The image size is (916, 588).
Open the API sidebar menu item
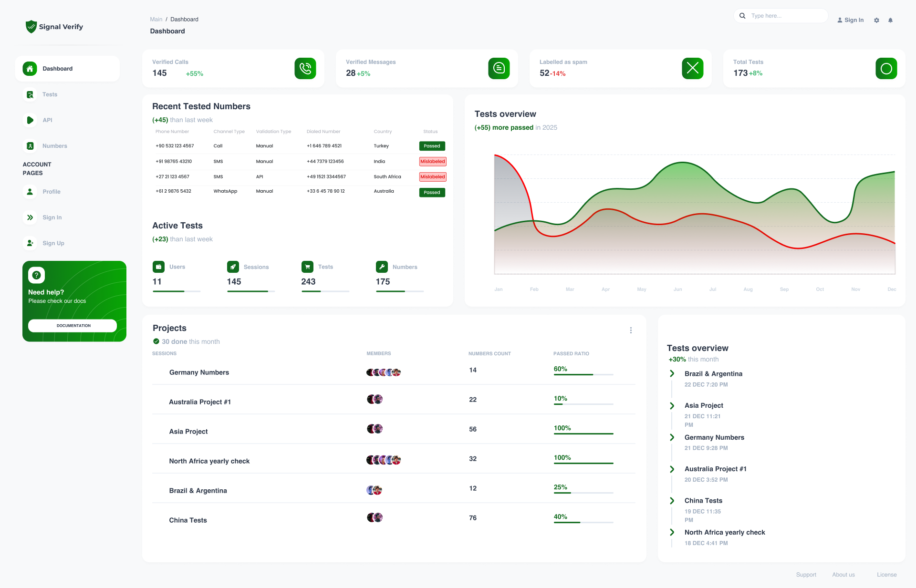coord(47,120)
